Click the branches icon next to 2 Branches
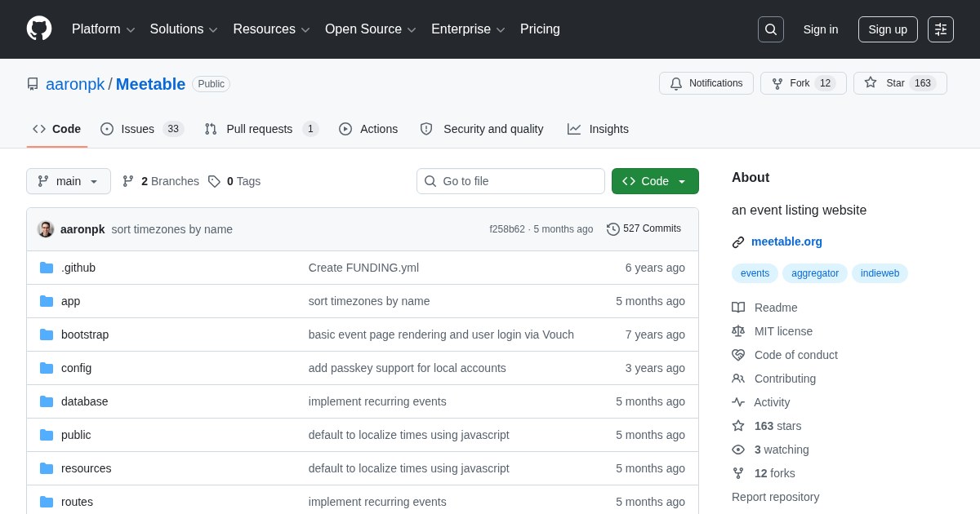Viewport: 980px width, 514px height. [128, 181]
